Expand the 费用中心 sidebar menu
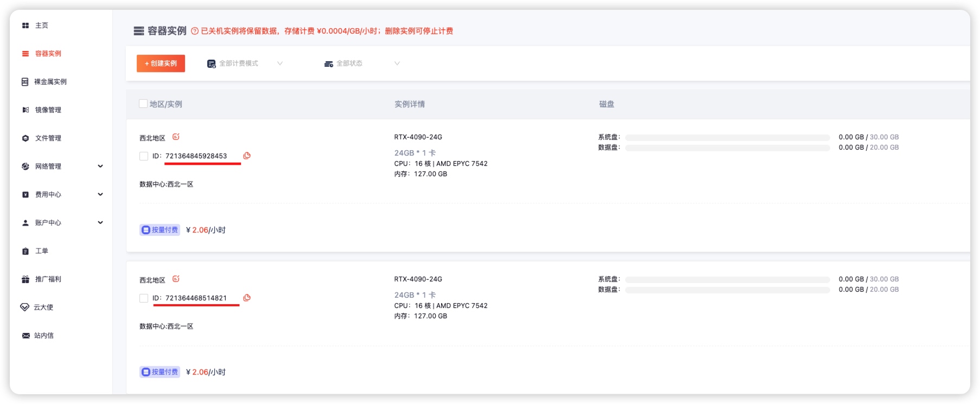Viewport: 980px width, 404px height. (x=100, y=195)
